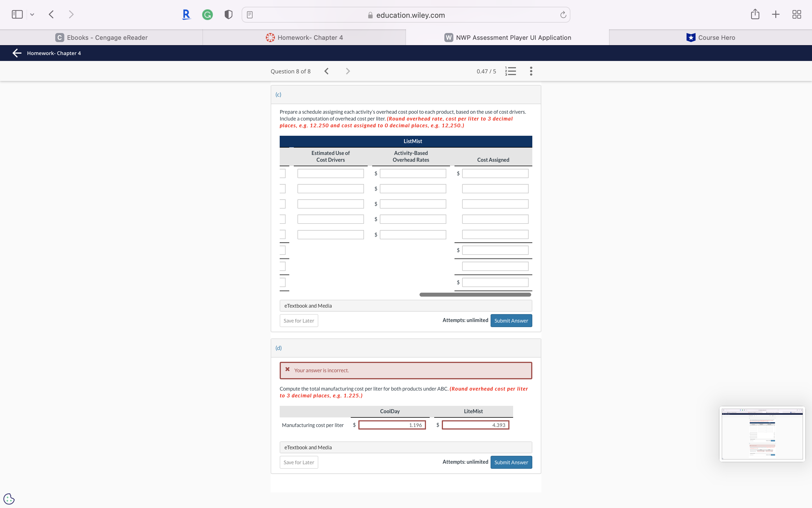Select NWP Assessment Player UI Application tab
This screenshot has height=508, width=812.
coord(507,37)
